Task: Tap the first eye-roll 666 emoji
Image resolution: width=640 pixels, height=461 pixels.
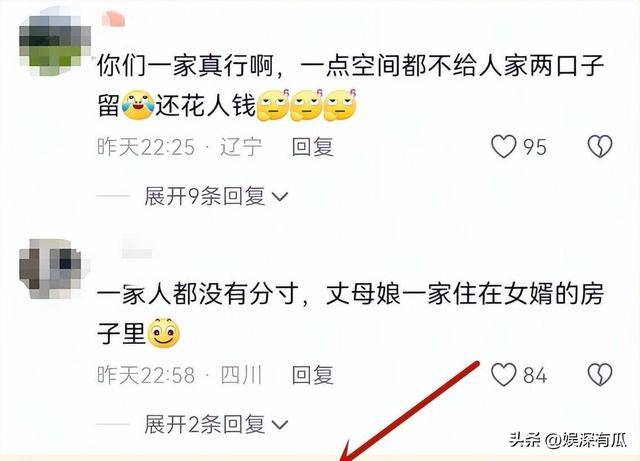Action: pyautogui.click(x=273, y=105)
